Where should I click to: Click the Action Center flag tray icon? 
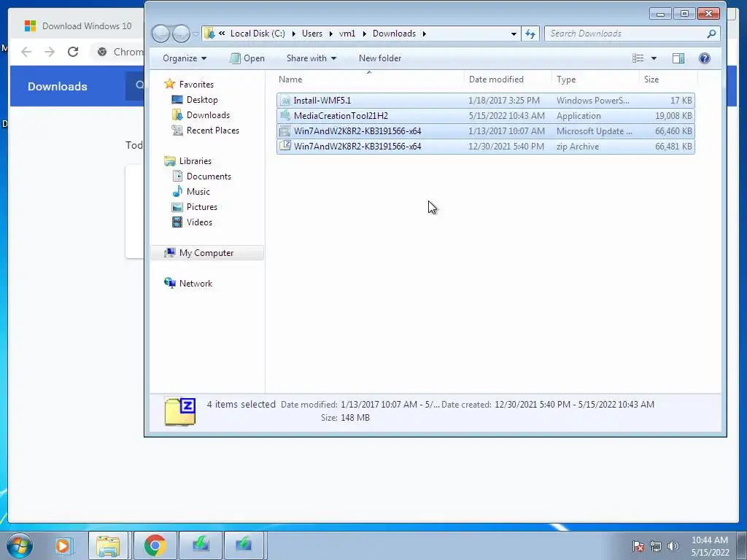(x=638, y=546)
